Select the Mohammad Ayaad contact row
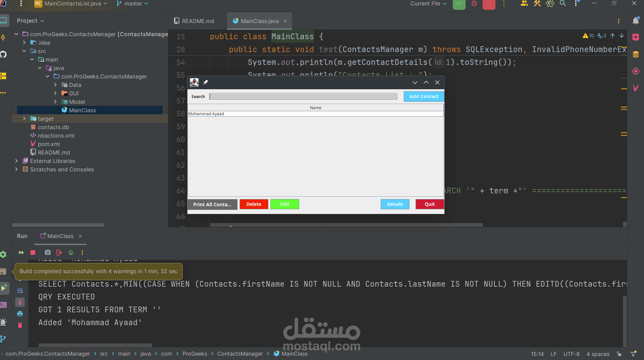Screen dimensions: 644x360 [315, 114]
